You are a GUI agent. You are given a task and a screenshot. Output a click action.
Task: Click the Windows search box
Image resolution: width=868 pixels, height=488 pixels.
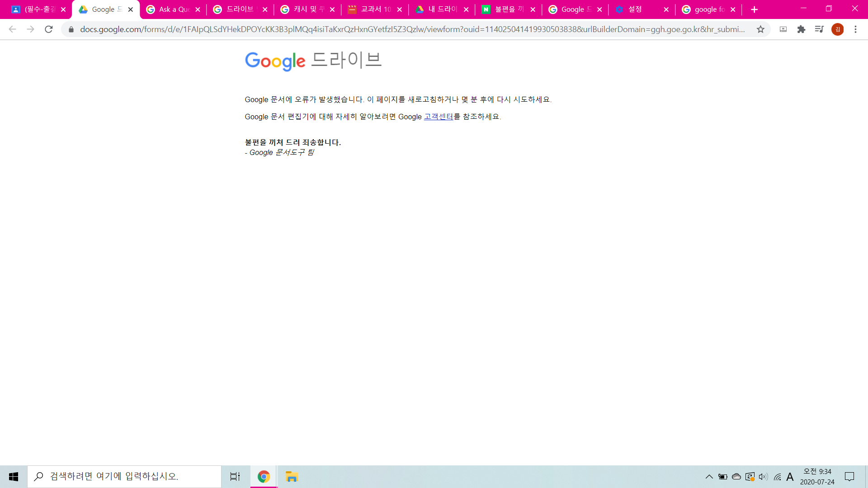pos(124,477)
